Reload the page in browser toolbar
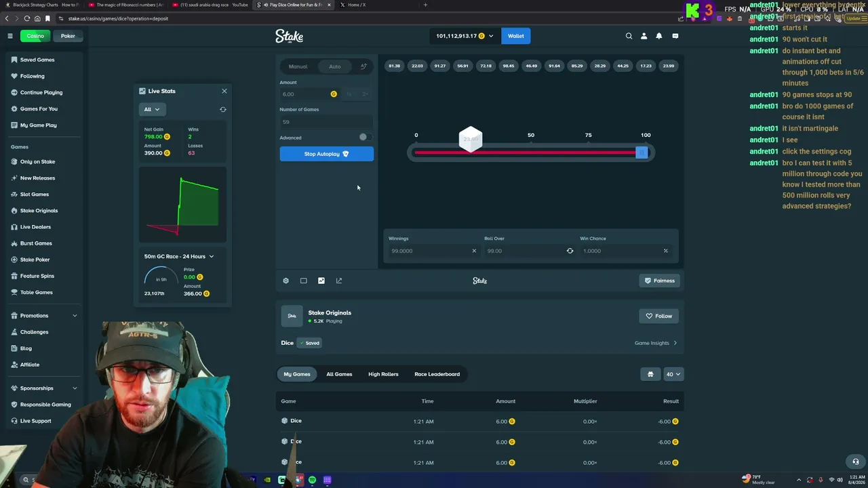The image size is (868, 488). (27, 18)
